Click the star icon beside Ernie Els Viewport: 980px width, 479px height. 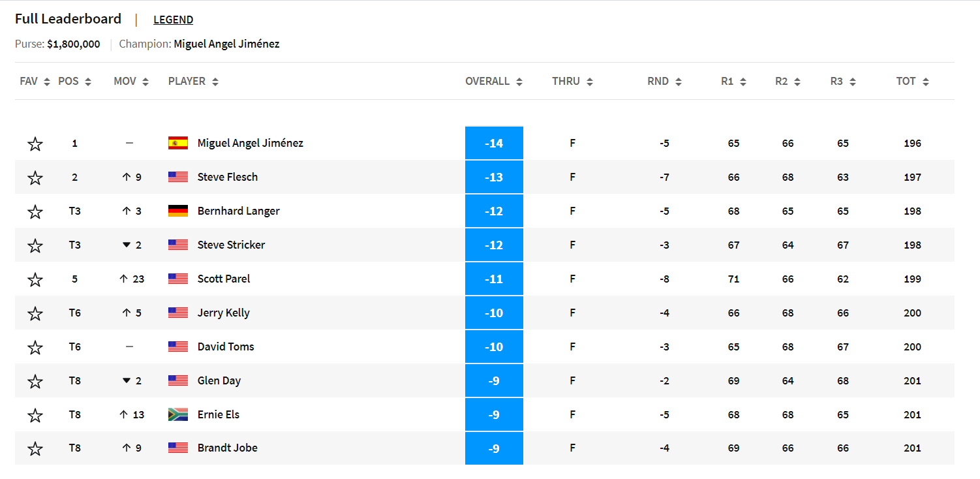35,415
